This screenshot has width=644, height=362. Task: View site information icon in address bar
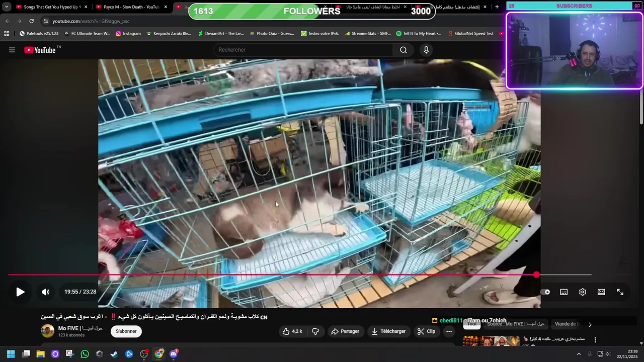click(46, 21)
